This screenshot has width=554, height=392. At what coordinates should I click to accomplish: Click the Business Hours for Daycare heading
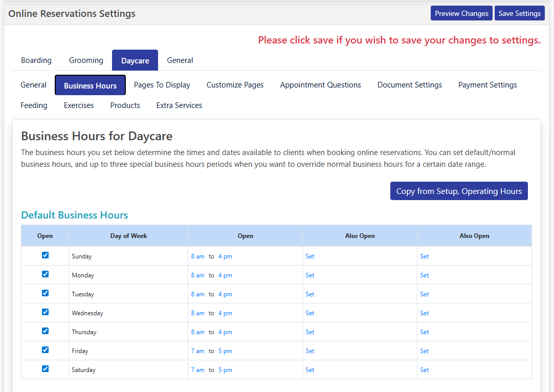point(97,136)
